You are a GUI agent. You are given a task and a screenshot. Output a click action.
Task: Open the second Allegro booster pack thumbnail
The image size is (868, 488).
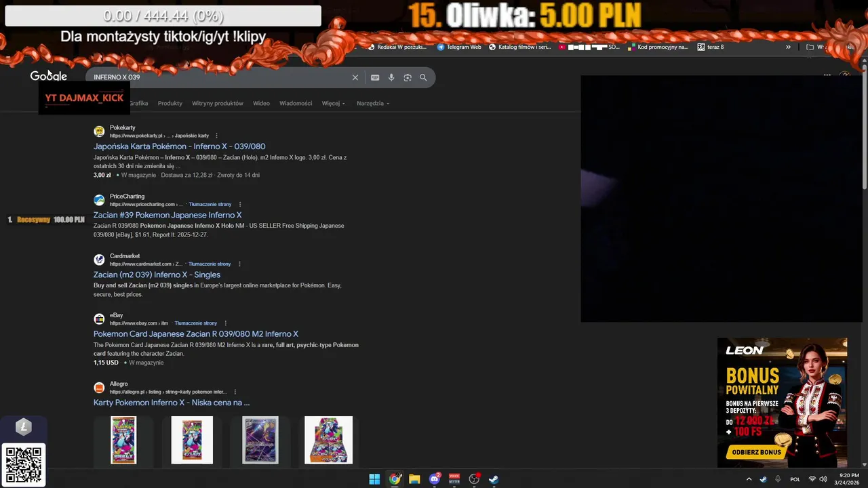(x=192, y=440)
